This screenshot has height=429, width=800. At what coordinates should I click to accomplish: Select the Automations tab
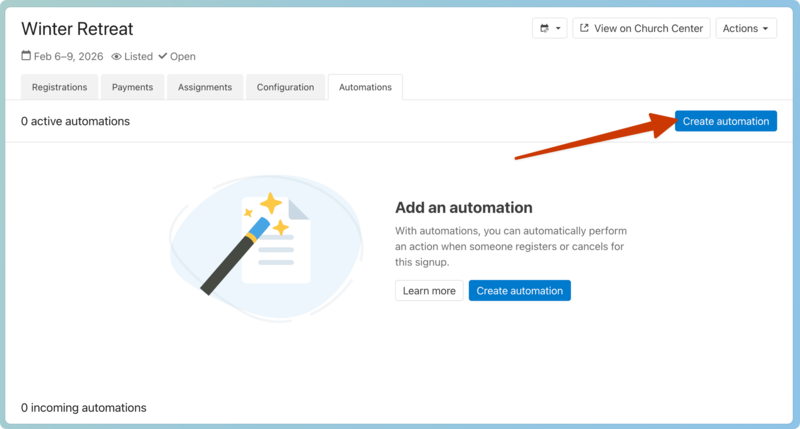pos(365,87)
